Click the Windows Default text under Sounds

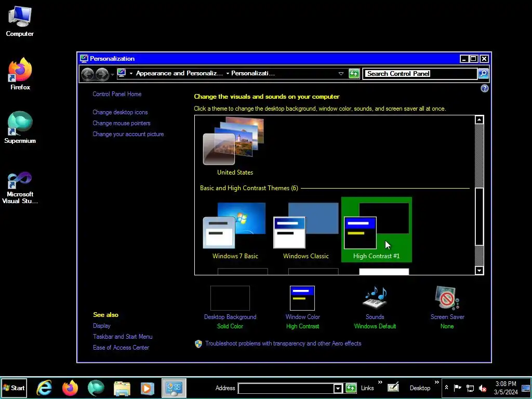point(375,326)
